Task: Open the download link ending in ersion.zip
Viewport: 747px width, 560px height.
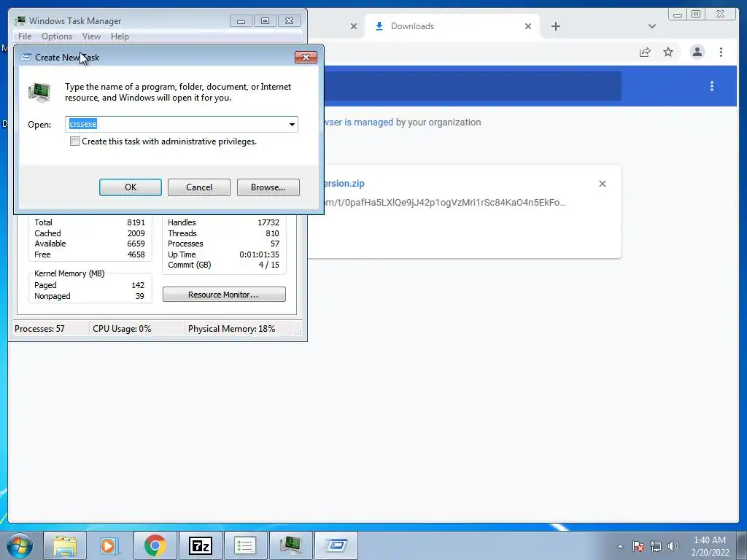Action: [344, 183]
